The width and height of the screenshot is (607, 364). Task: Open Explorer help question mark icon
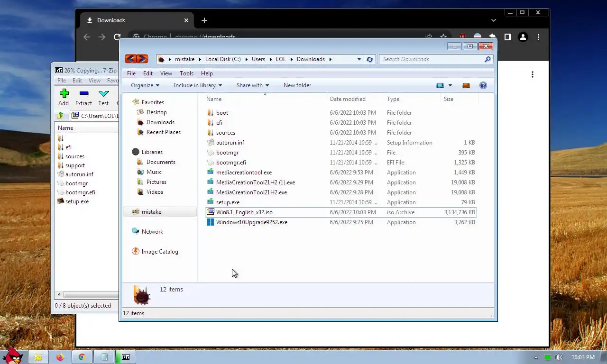tap(483, 85)
